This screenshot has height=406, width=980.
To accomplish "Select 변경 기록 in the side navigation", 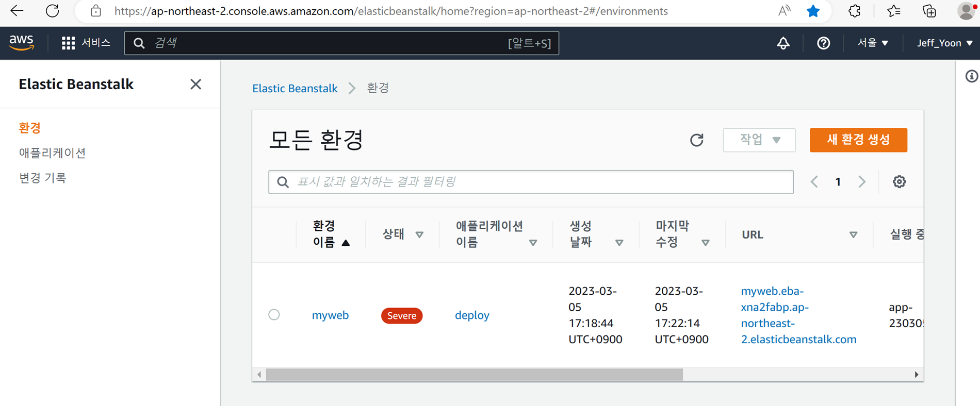I will point(42,178).
